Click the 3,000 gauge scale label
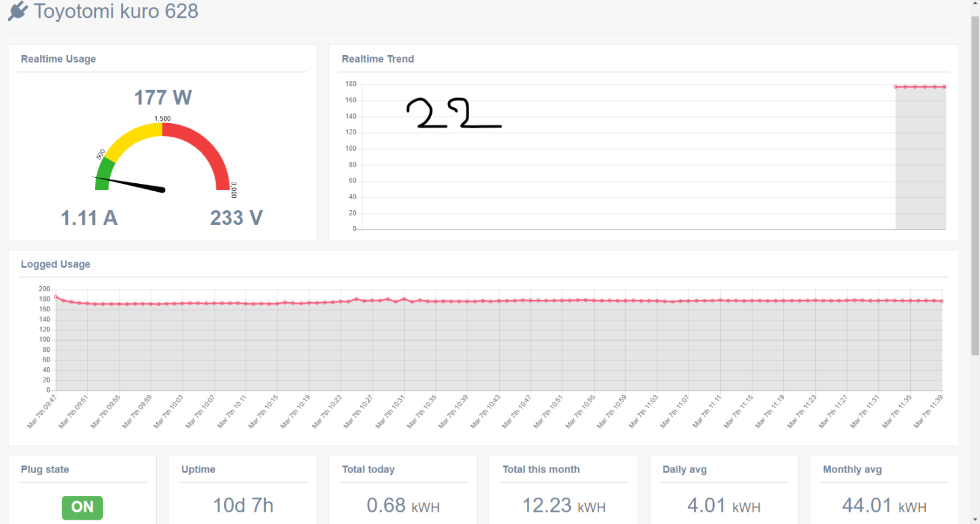 234,190
